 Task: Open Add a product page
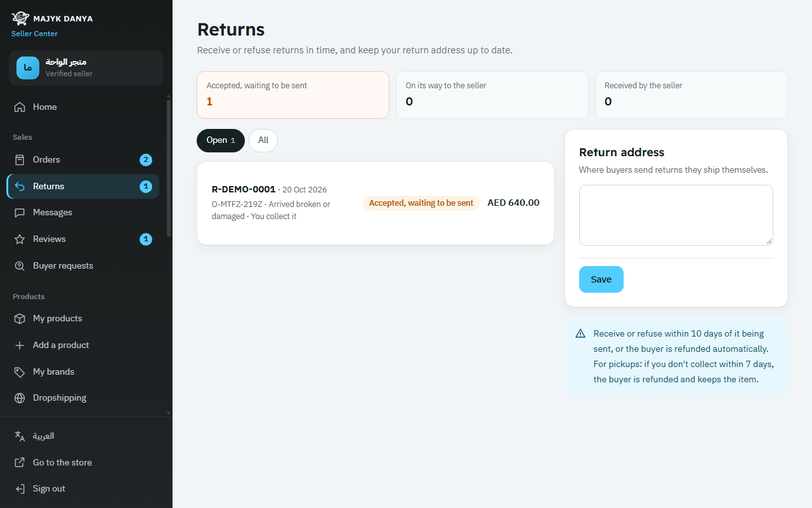click(82, 345)
